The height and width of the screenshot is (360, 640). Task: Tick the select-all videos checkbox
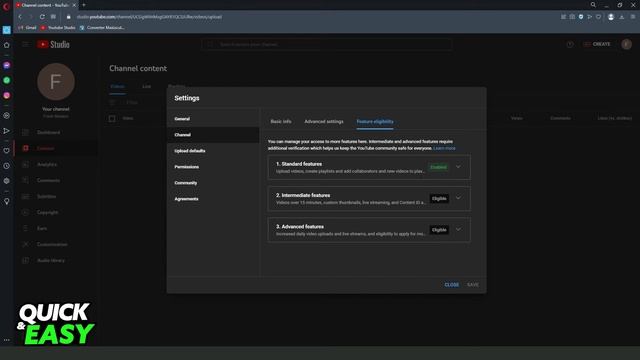click(112, 118)
